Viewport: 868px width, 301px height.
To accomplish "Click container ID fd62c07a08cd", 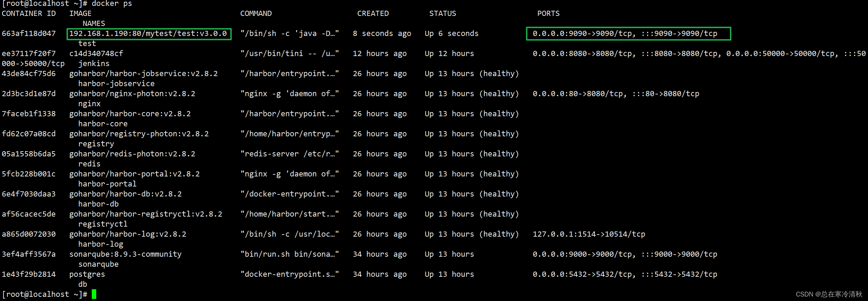I will 29,134.
